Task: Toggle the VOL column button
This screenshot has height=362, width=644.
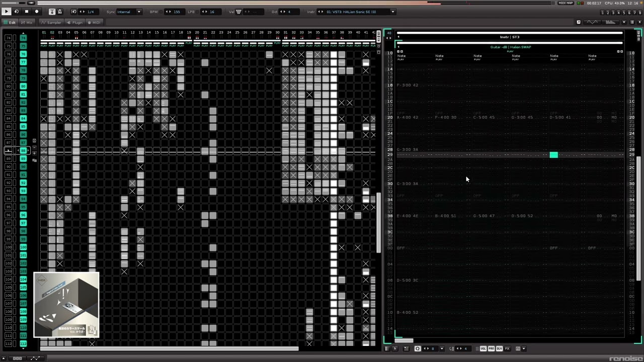Action: (x=483, y=348)
